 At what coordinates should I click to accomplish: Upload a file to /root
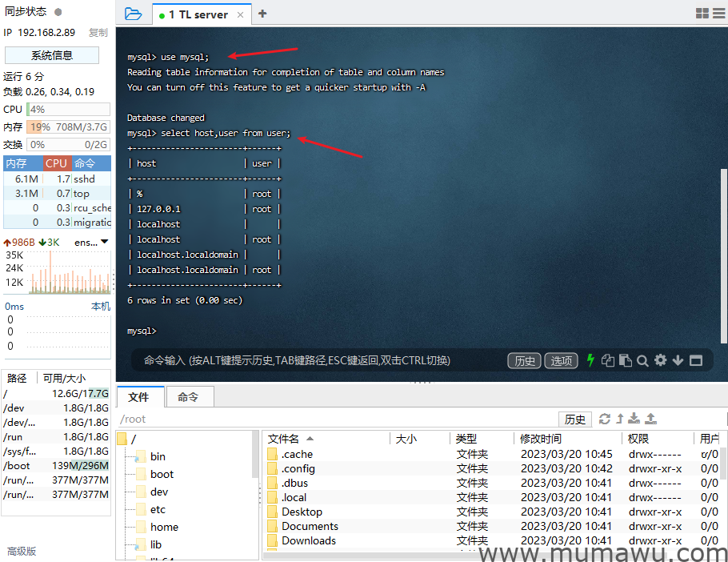651,419
